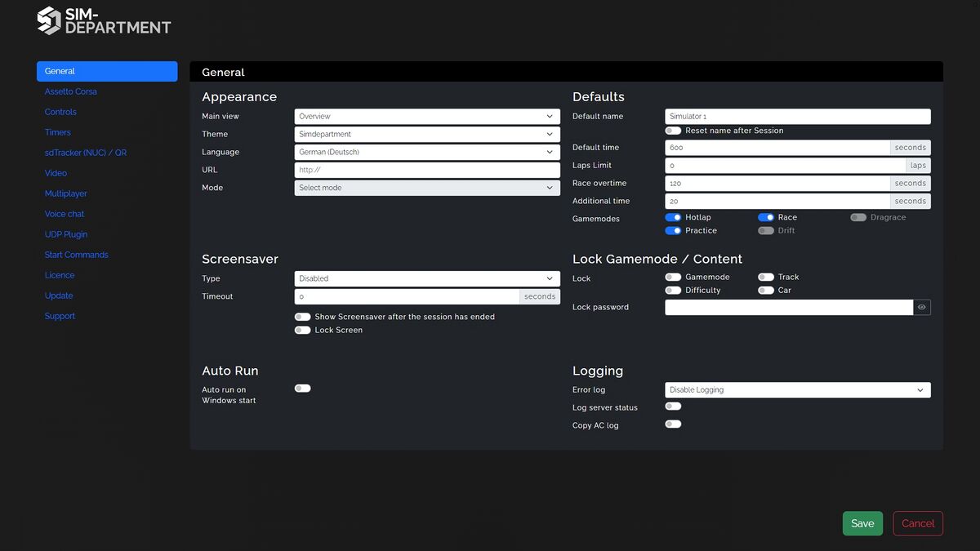Image resolution: width=980 pixels, height=551 pixels.
Task: Enable Lock Difficulty switch
Action: [673, 290]
